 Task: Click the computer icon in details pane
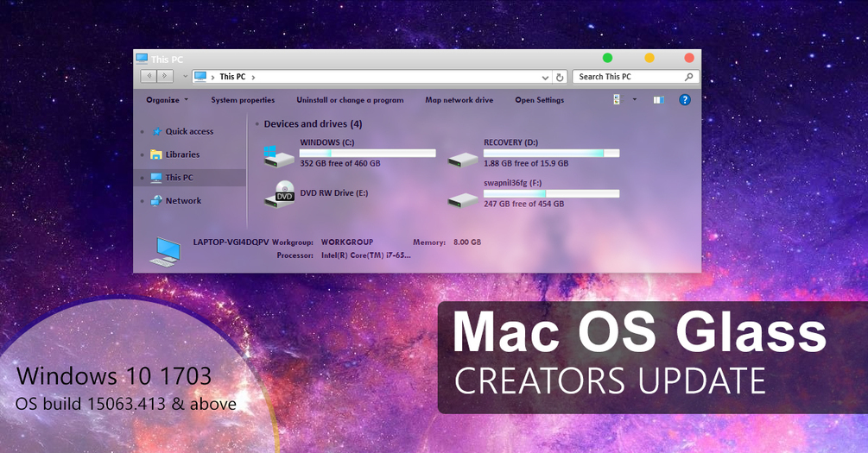pyautogui.click(x=165, y=252)
